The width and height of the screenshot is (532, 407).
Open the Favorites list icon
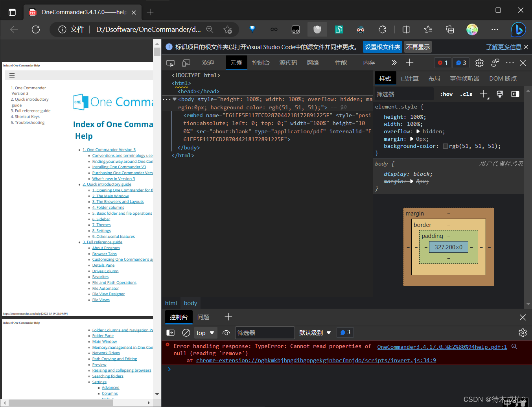tap(428, 29)
